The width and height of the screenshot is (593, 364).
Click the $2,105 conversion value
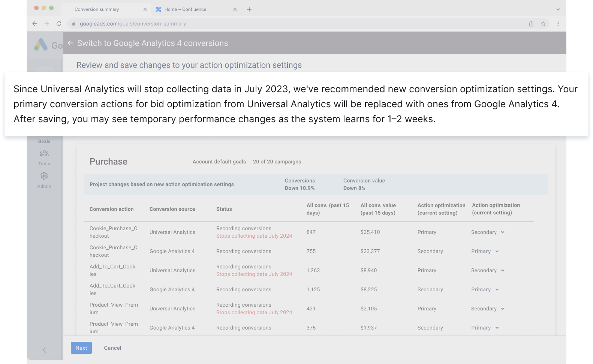click(x=369, y=309)
